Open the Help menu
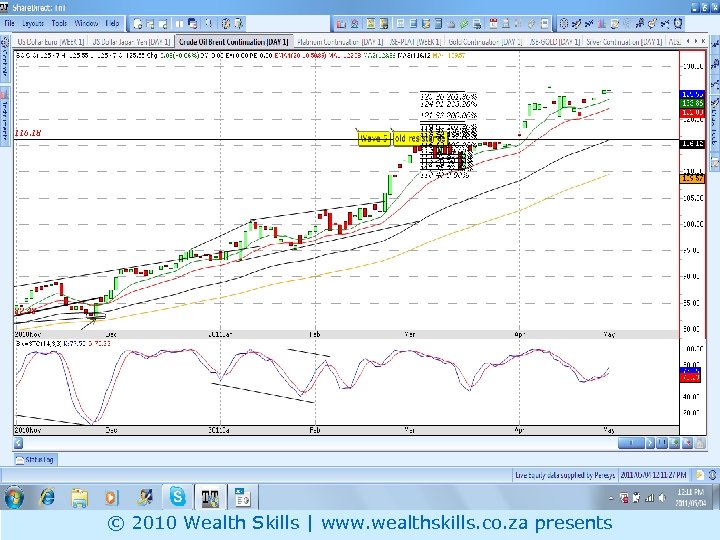 [112, 23]
